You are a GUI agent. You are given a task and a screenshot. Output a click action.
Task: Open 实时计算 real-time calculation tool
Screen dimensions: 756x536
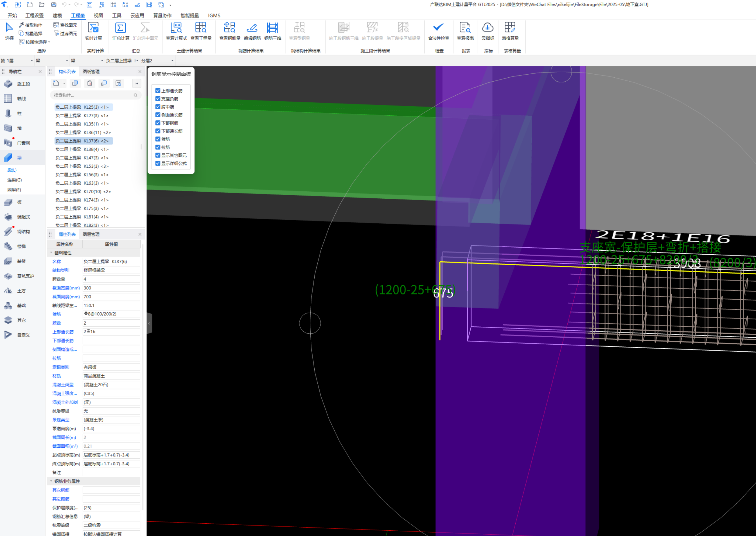93,31
